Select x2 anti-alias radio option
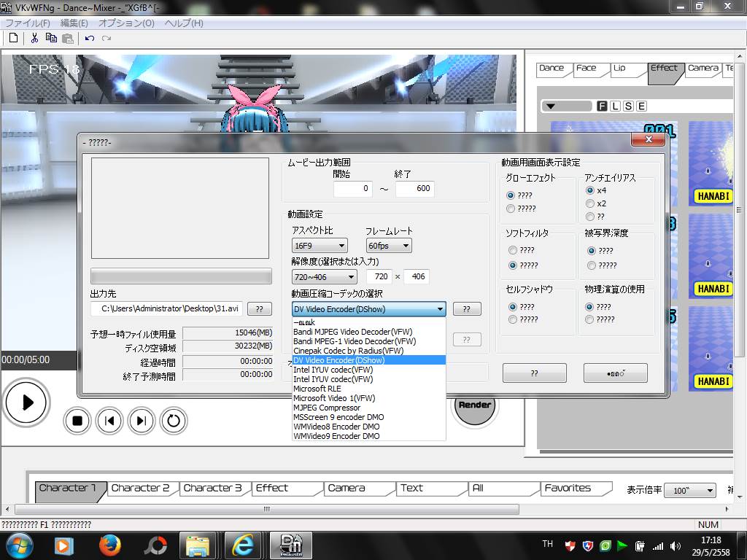Image resolution: width=747 pixels, height=560 pixels. point(589,204)
